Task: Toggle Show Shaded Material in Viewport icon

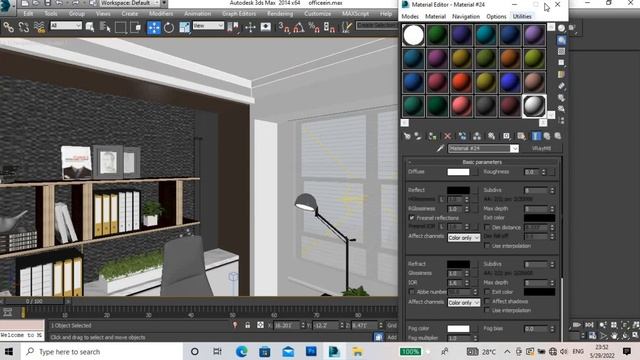Action: 521,136
